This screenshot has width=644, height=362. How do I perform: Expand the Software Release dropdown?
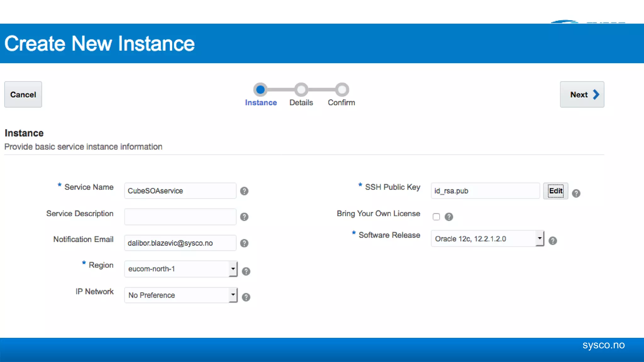pos(540,239)
